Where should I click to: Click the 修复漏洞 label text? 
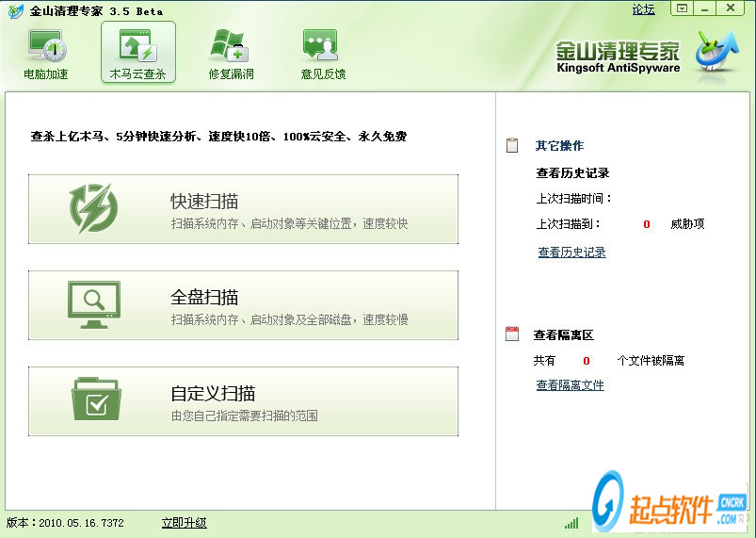click(231, 73)
